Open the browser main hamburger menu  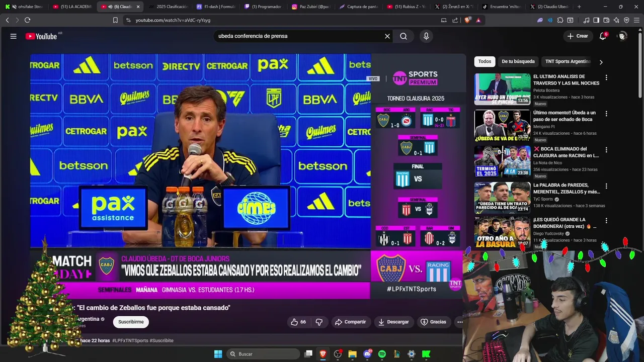636,20
